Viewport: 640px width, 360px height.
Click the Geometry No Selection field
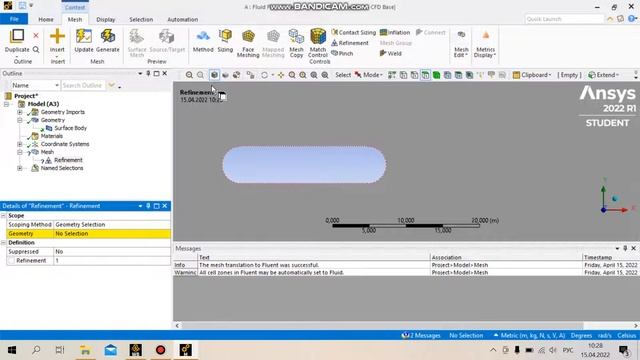click(112, 233)
